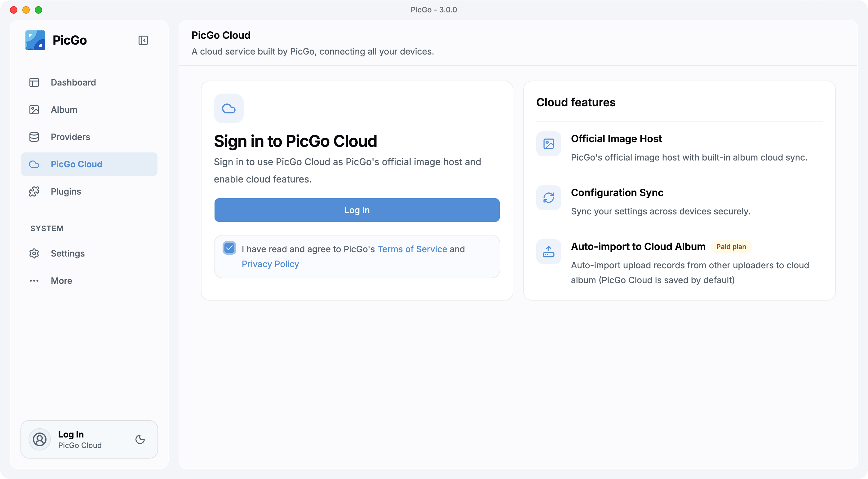
Task: Click the Sign in to PicGo Cloud heading
Action: (x=295, y=141)
